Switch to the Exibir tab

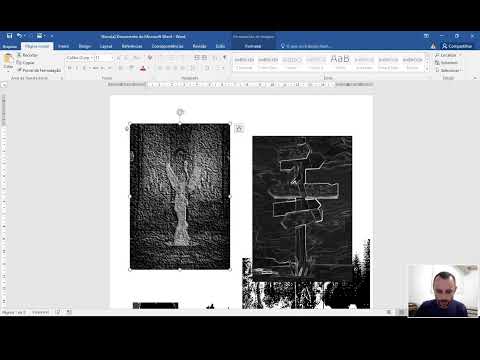pyautogui.click(x=220, y=46)
